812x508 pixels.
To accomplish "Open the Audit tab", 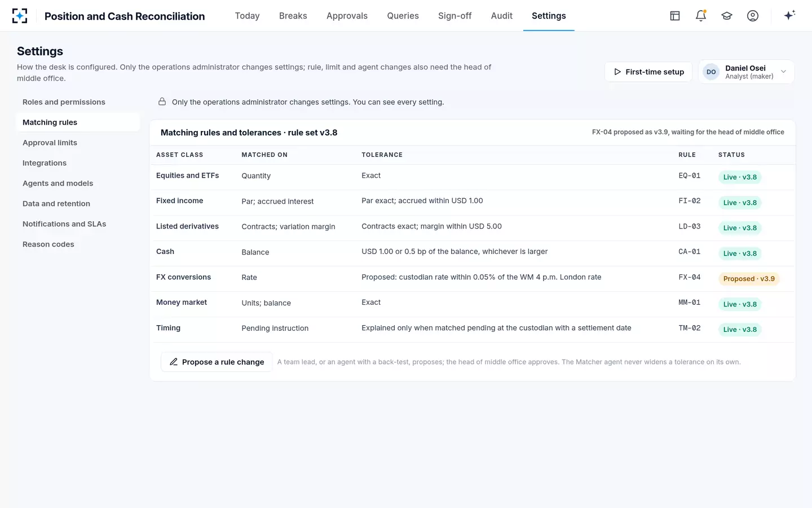I will tap(501, 16).
